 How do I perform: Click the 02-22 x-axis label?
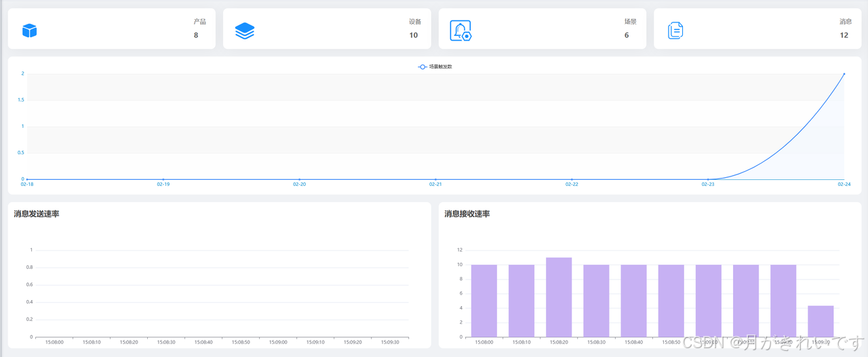click(x=572, y=185)
